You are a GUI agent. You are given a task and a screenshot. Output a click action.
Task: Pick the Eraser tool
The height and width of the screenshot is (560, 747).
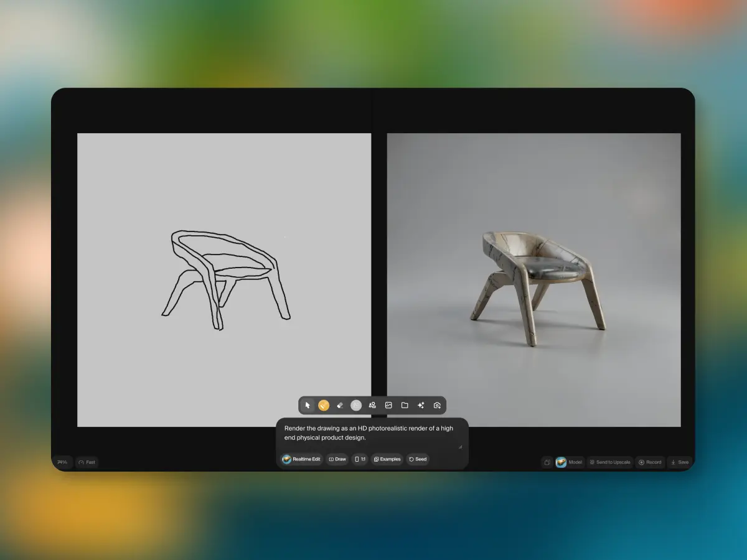pos(339,405)
